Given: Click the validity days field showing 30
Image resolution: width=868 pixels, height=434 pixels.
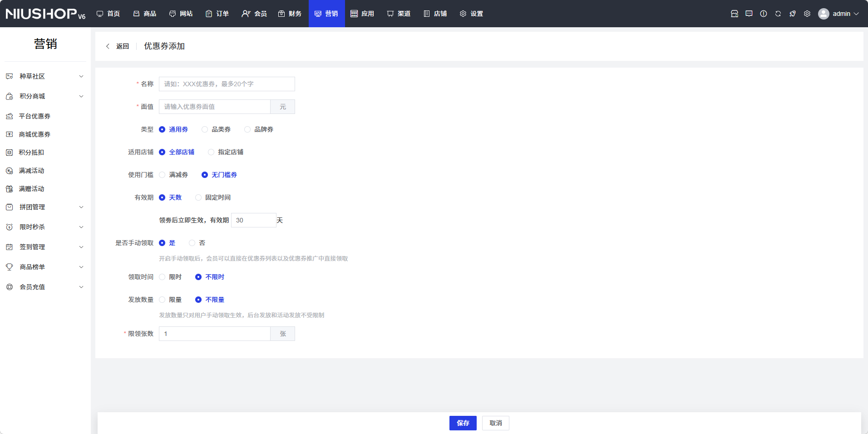Looking at the screenshot, I should (254, 220).
